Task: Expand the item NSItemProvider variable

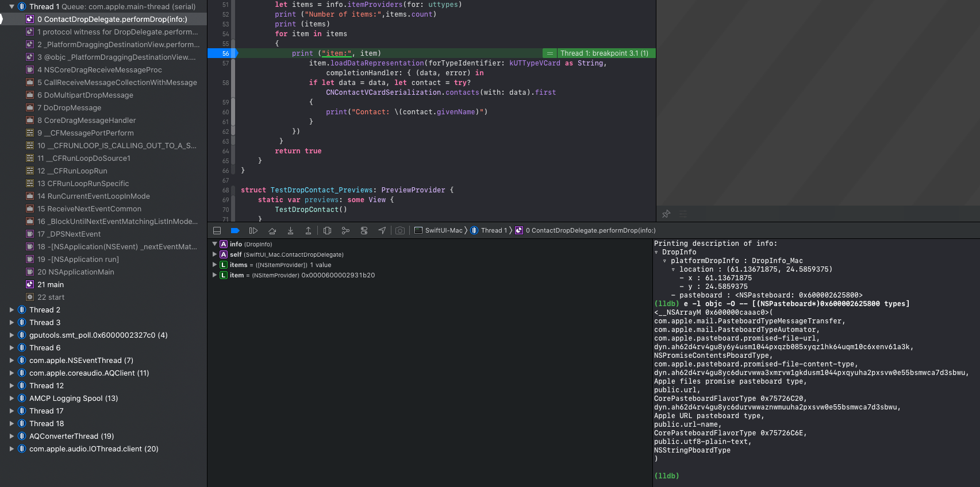Action: 215,275
